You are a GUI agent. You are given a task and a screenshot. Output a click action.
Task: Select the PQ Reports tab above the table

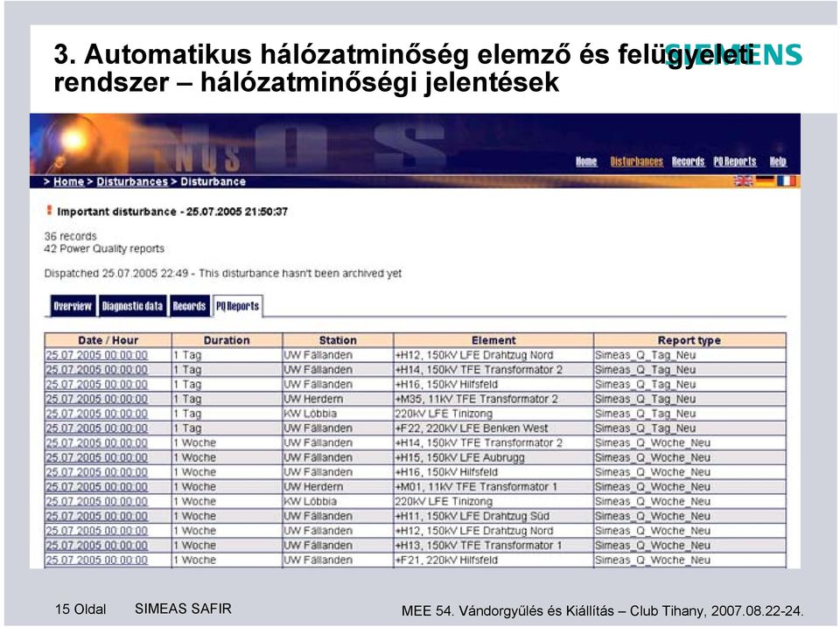pos(237,306)
